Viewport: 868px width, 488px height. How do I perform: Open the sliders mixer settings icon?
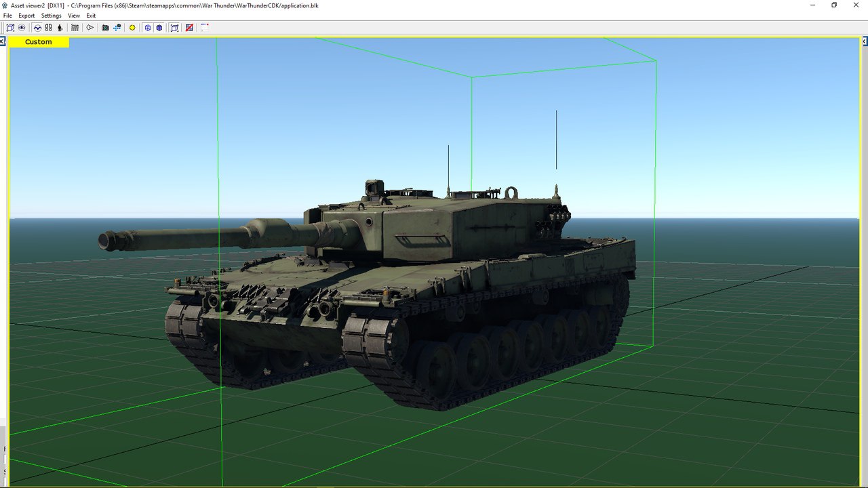[75, 28]
